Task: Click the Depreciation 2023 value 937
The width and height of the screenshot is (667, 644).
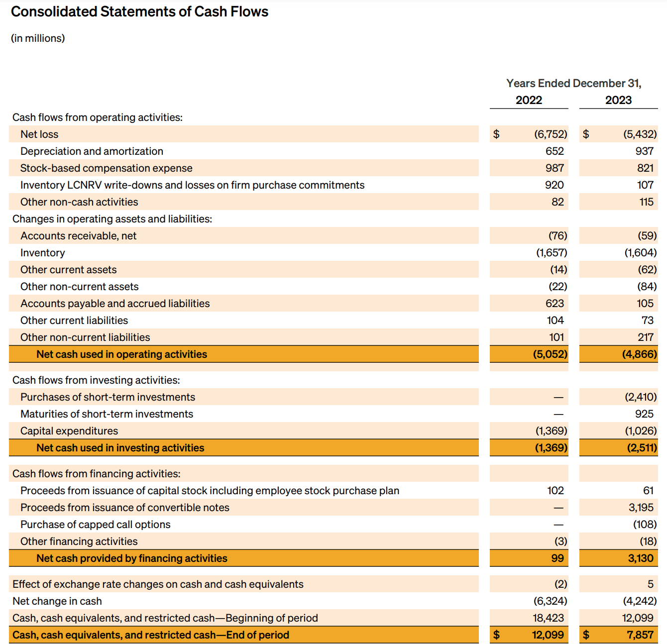Action: coord(644,151)
